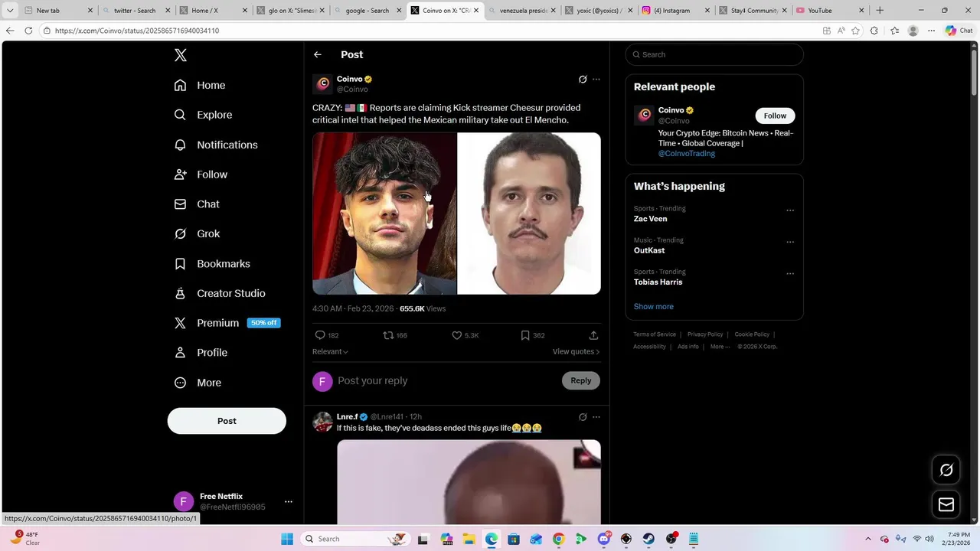Open Bookmarks in the sidebar
Image resolution: width=980 pixels, height=551 pixels.
tap(212, 263)
